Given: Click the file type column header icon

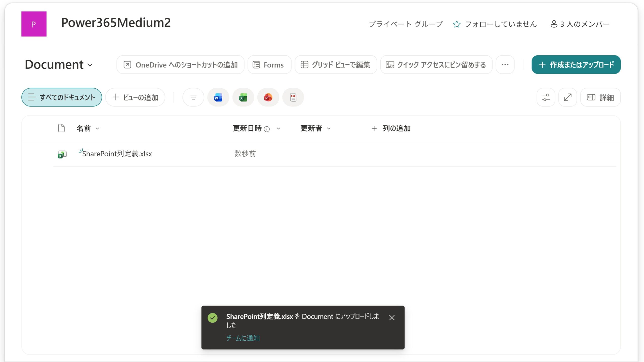Looking at the screenshot, I should (x=61, y=128).
